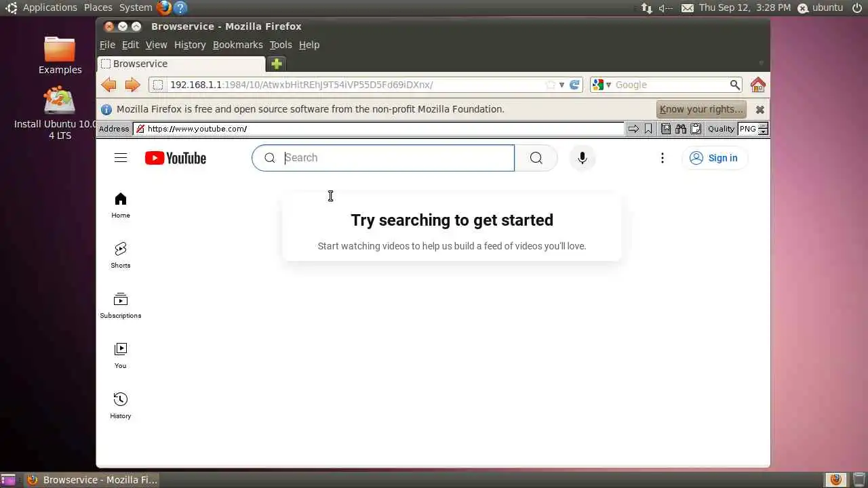Screen dimensions: 868x488
Task: Open the trash icon in bottom panel
Action: coord(859,480)
